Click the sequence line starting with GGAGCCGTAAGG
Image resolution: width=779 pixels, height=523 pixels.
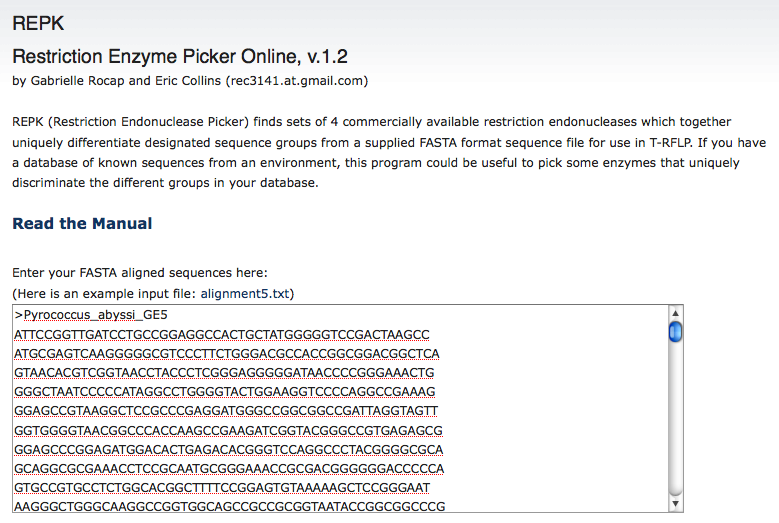pyautogui.click(x=226, y=411)
